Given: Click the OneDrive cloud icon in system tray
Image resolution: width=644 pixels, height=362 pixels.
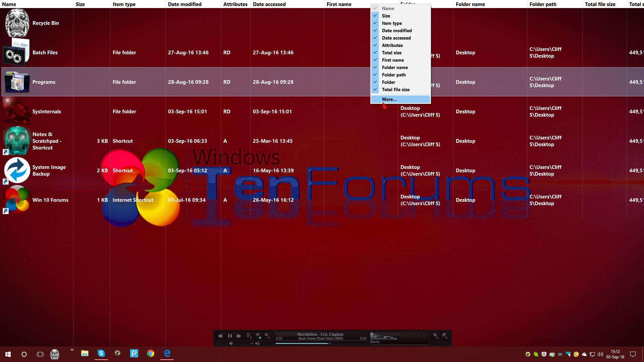Looking at the screenshot, I should (585, 354).
